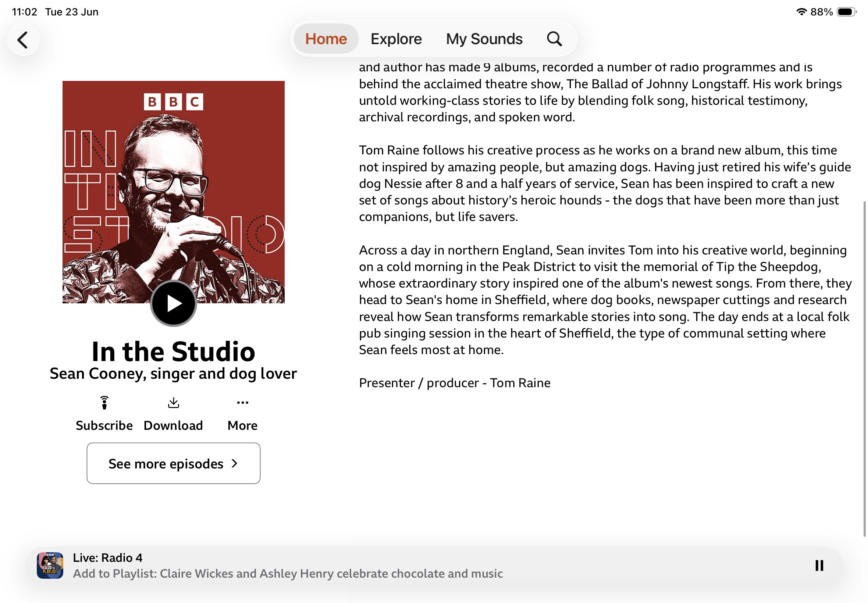Tap the Subscribe label

click(x=104, y=425)
